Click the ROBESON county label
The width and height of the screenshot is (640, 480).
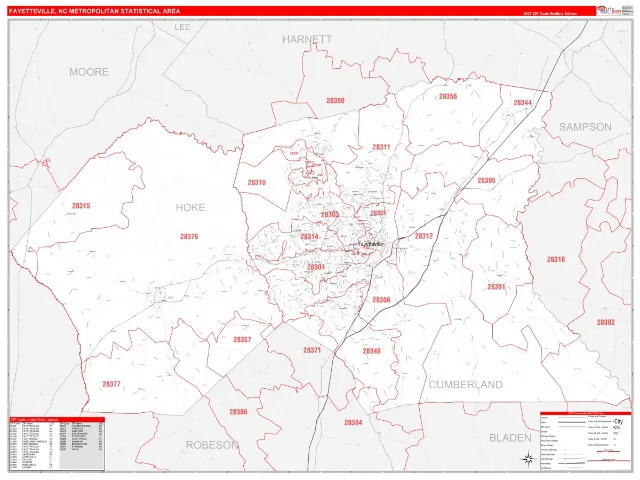click(212, 445)
